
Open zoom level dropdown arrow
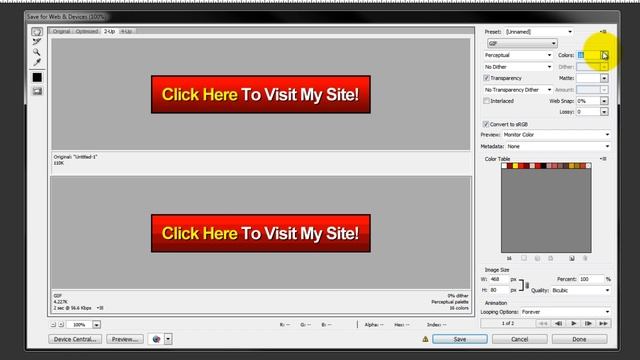point(96,324)
